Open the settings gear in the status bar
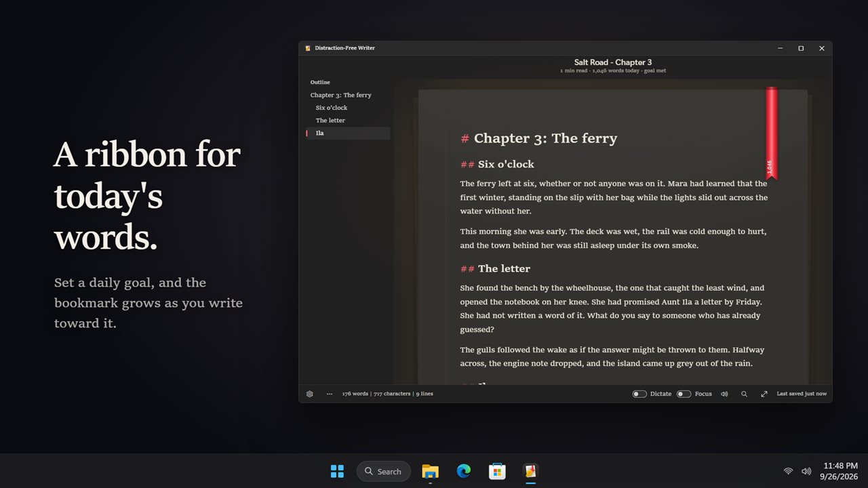The image size is (868, 488). tap(310, 394)
